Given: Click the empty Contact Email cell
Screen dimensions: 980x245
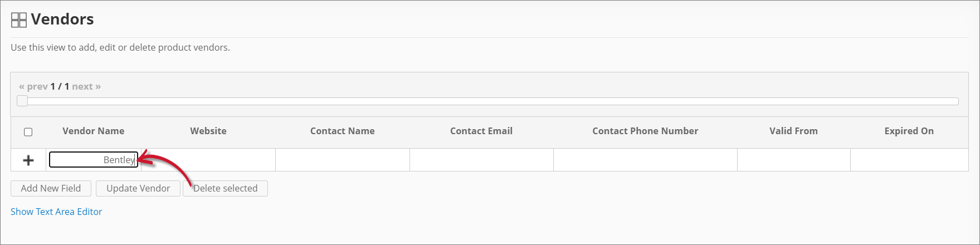Looking at the screenshot, I should (481, 160).
